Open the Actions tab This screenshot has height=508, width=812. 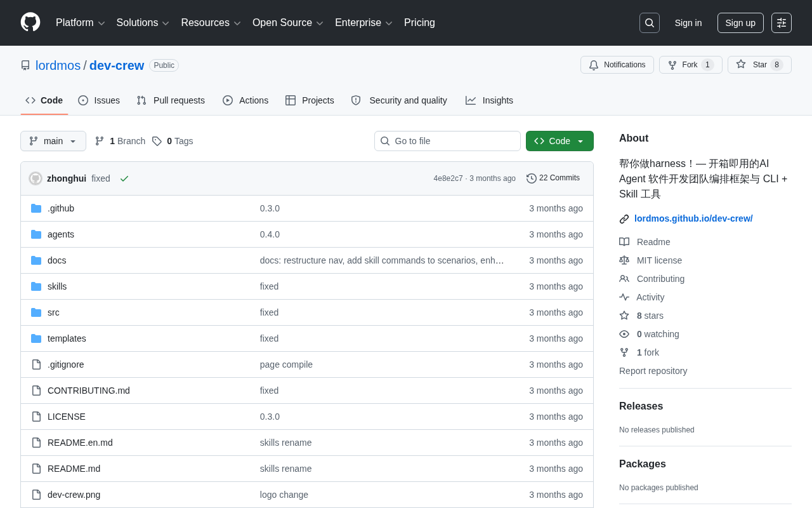coord(246,100)
